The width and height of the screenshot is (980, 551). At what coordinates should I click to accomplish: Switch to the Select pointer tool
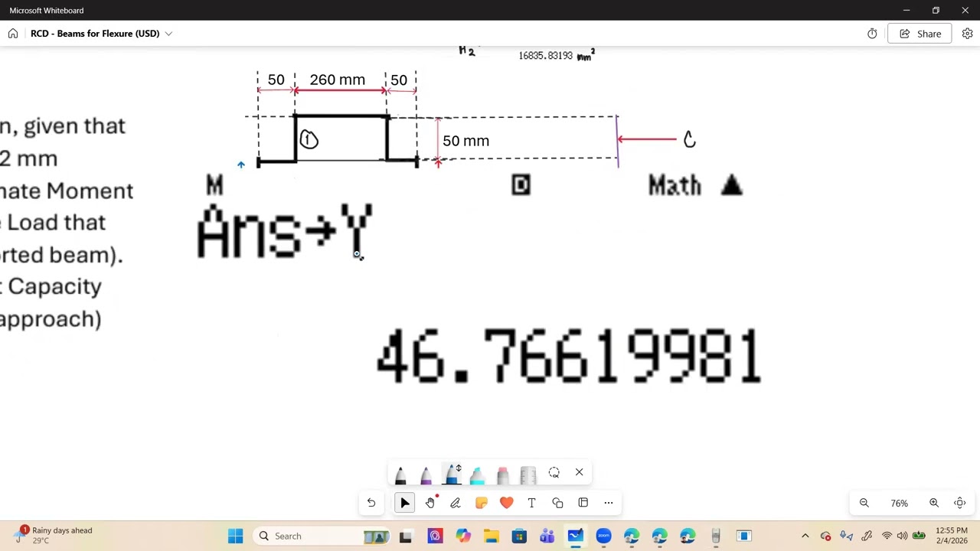click(405, 503)
